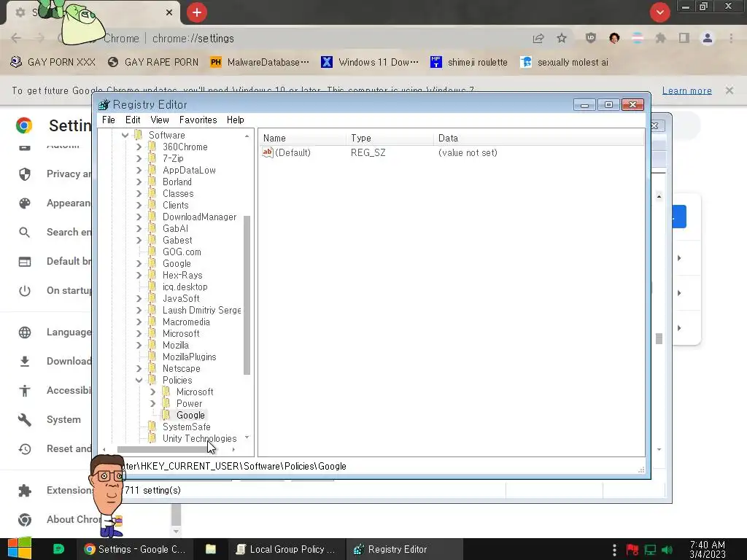Open the Chrome extensions puzzle icon in toolbar
This screenshot has width=747, height=560.
(x=660, y=38)
